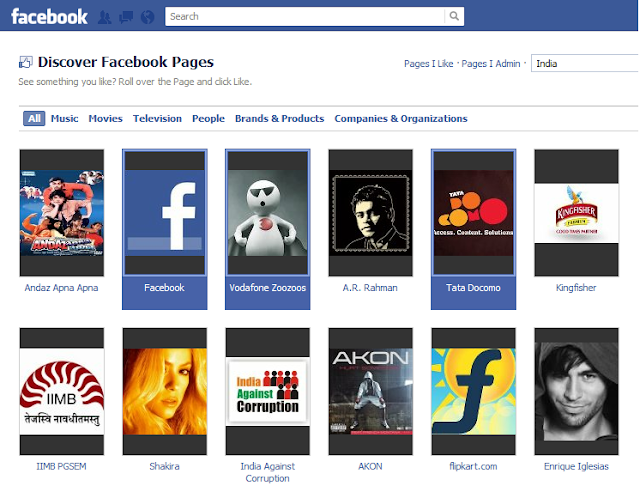Image resolution: width=640 pixels, height=498 pixels.
Task: Open the A.R. Rahman name link
Action: click(370, 288)
